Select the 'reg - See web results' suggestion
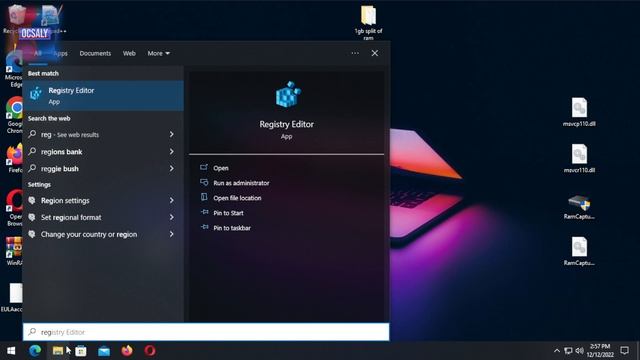Image resolution: width=640 pixels, height=360 pixels. [x=103, y=134]
